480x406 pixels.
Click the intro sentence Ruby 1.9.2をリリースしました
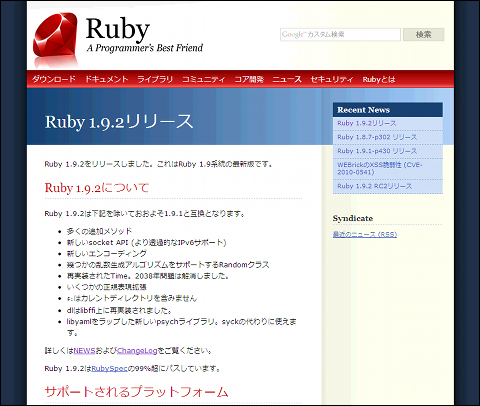tap(159, 164)
